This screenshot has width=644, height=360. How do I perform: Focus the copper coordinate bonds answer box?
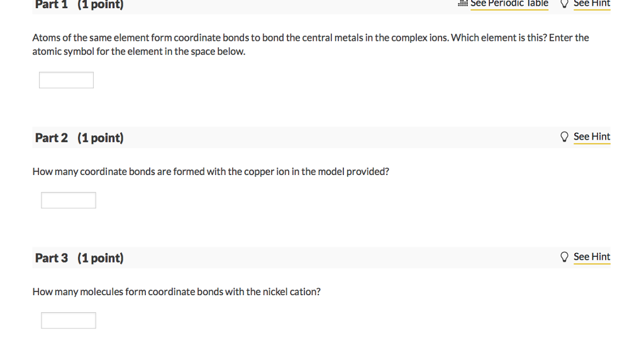(69, 200)
